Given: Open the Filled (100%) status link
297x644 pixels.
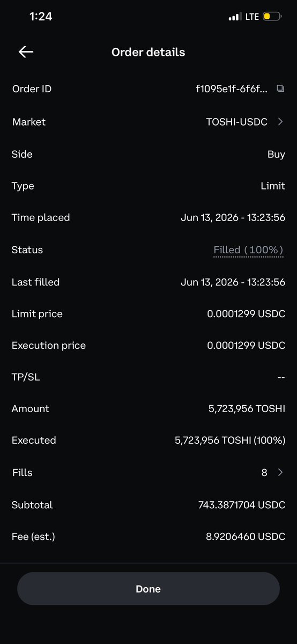Looking at the screenshot, I should pos(248,250).
